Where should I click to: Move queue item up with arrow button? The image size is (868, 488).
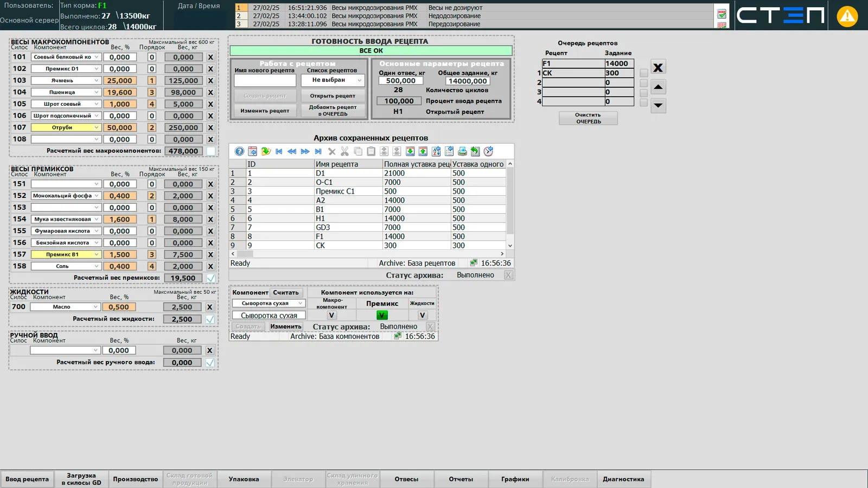(x=658, y=87)
